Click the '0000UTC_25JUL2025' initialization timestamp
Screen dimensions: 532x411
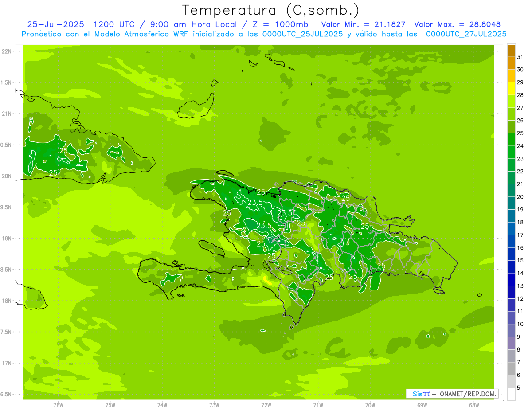303,34
